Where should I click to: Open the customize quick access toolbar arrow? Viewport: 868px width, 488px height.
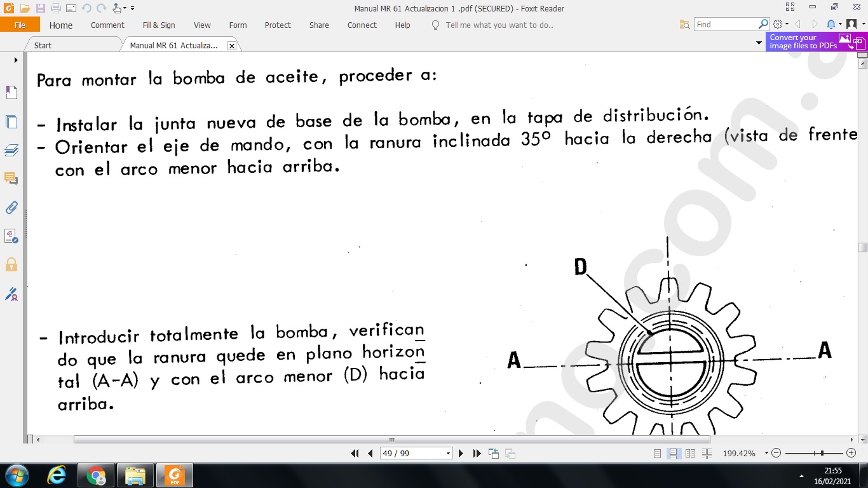pos(133,8)
